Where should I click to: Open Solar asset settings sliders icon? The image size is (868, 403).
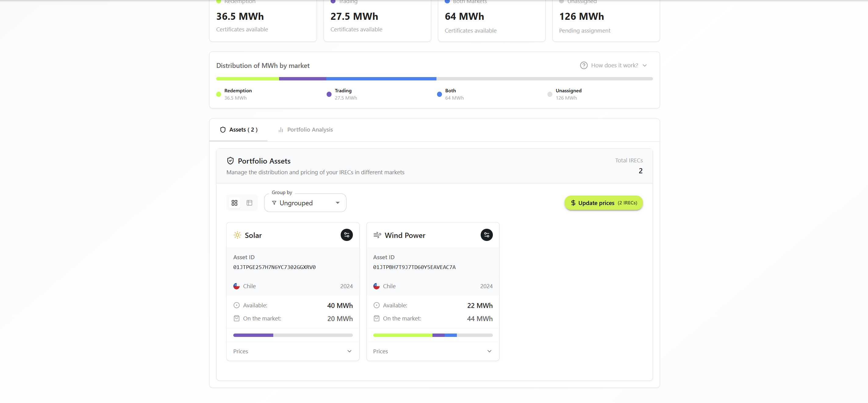point(346,235)
